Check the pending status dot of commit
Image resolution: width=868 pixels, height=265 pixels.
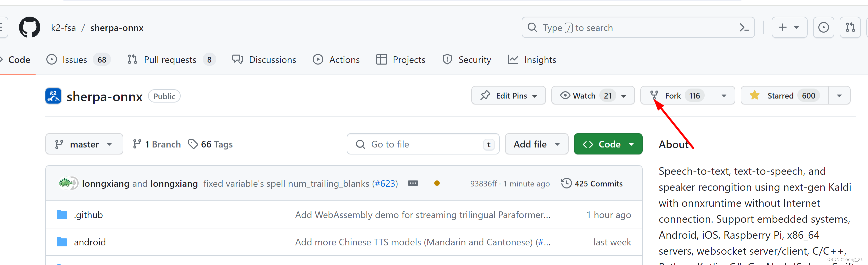[x=437, y=183]
